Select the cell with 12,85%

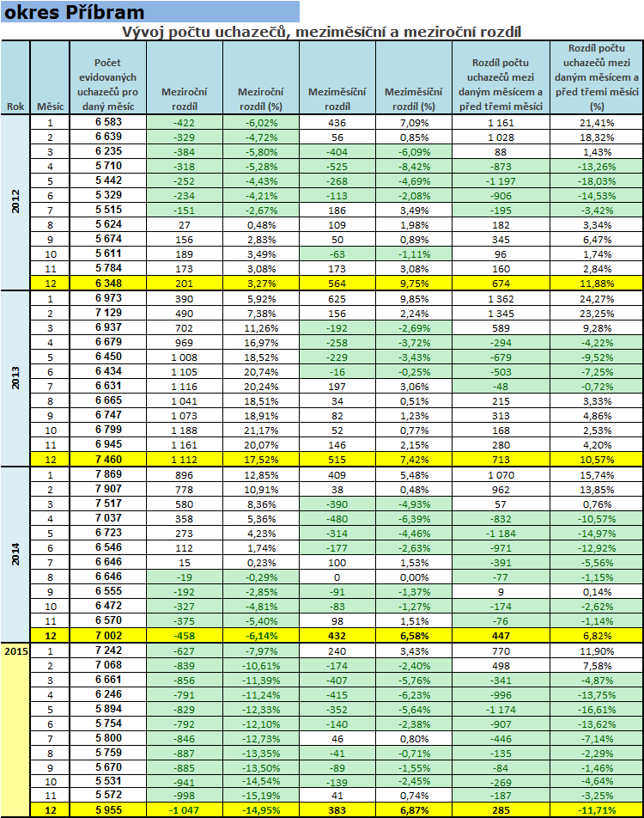261,475
